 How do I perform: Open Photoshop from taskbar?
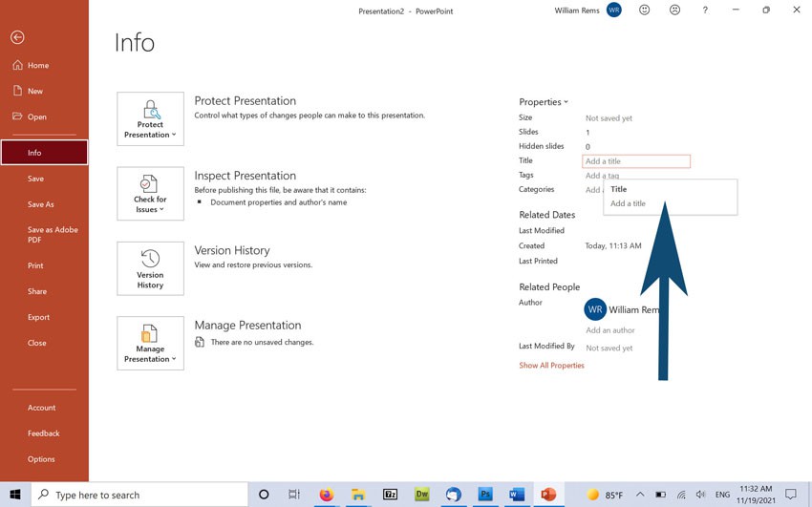(485, 495)
